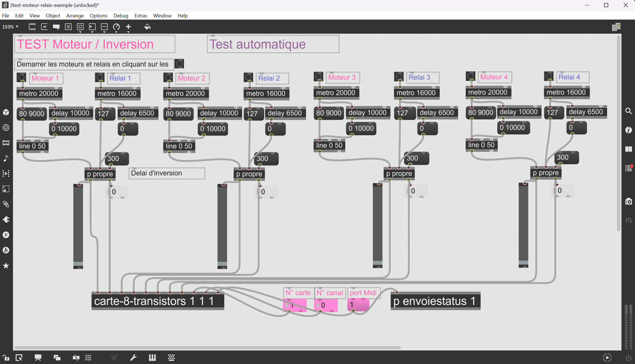Insert a dial object from the toolbar
The width and height of the screenshot is (635, 364).
[x=116, y=27]
